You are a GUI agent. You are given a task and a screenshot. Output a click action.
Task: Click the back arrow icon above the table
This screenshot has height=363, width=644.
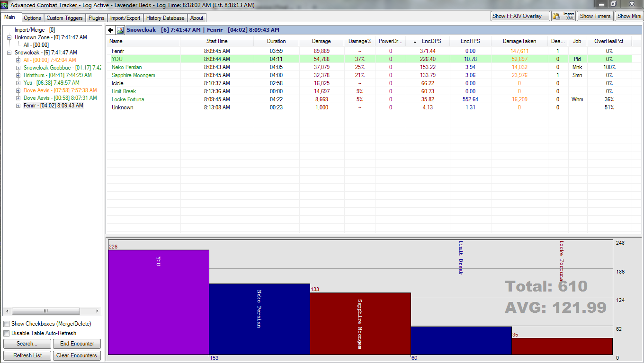(111, 30)
